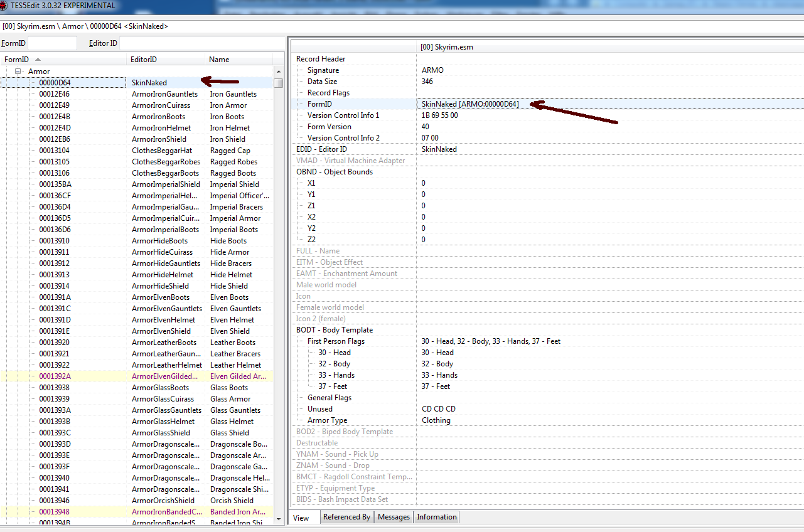Sort by the Name column header
This screenshot has height=532, width=804.
(239, 59)
